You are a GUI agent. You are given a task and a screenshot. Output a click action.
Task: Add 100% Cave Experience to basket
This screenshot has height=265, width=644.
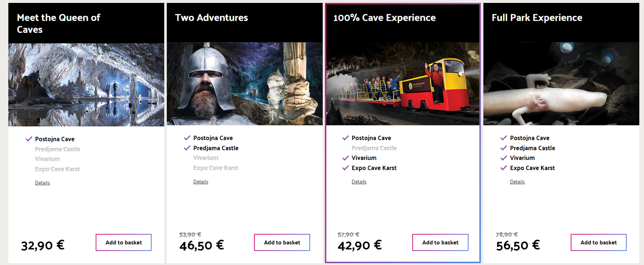click(440, 243)
